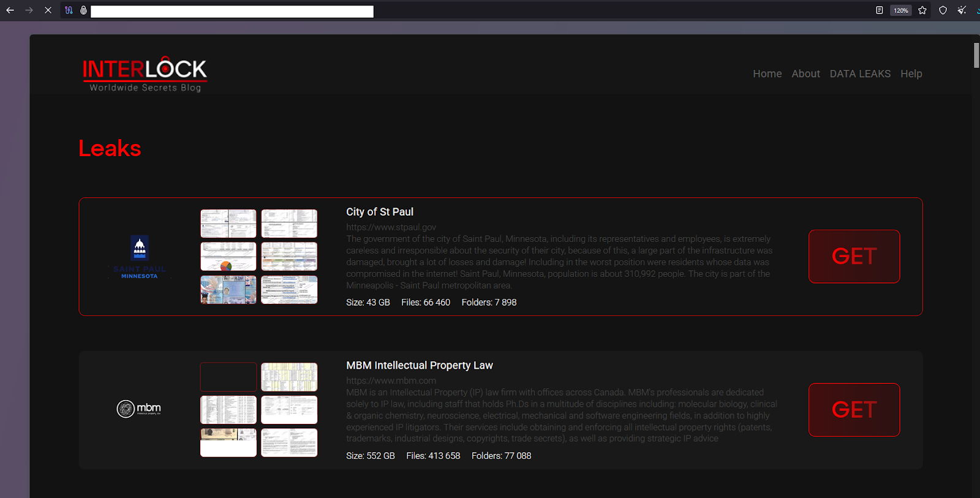The height and width of the screenshot is (498, 980).
Task: Click the MBM description paragraph
Action: point(562,415)
